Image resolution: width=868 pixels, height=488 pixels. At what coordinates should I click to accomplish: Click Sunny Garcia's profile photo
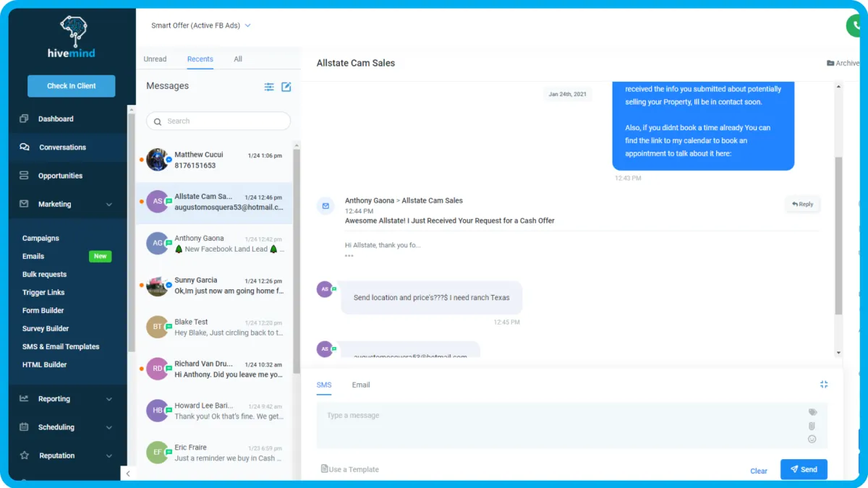158,285
